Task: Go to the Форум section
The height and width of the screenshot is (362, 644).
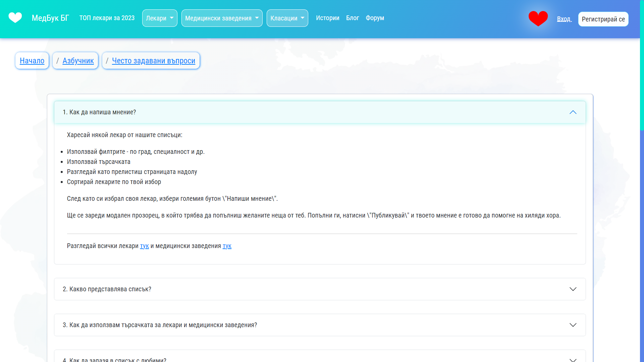Action: 375,18
